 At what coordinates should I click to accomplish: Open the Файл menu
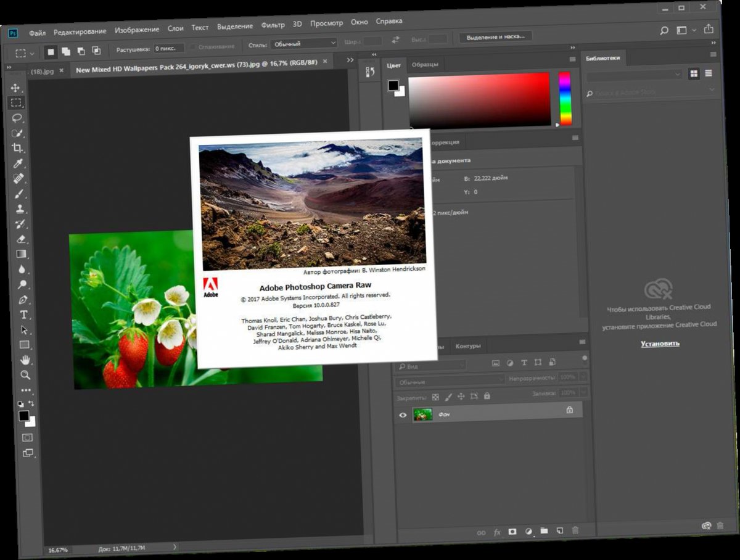pyautogui.click(x=37, y=32)
